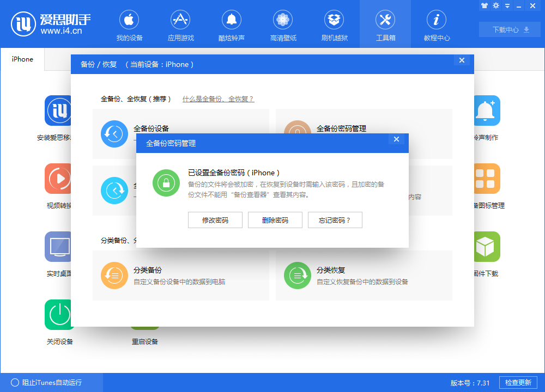Viewport: 545px width, 392px height.
Task: Open the titlebar dropdown arrow menu
Action: pos(507,5)
